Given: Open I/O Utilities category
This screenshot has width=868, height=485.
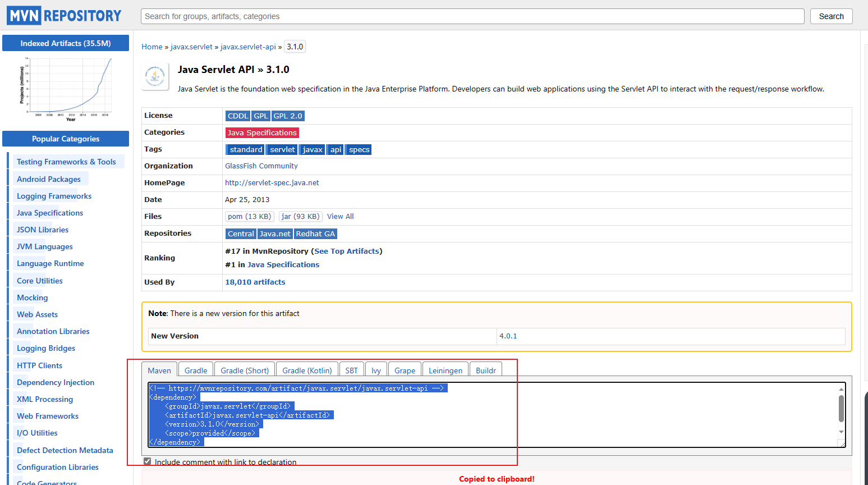Looking at the screenshot, I should coord(37,433).
